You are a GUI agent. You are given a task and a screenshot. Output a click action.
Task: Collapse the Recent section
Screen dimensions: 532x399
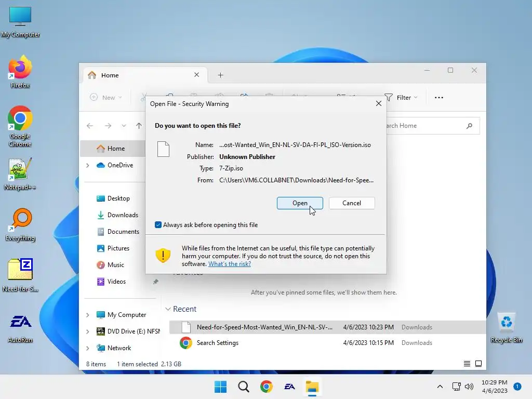pyautogui.click(x=168, y=309)
